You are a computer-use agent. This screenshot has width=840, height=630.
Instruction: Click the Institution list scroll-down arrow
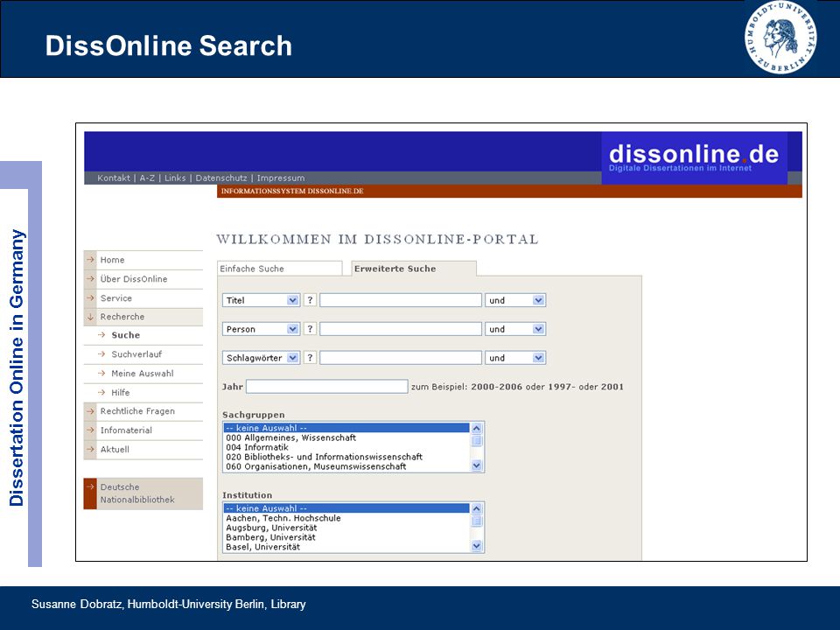pyautogui.click(x=477, y=546)
